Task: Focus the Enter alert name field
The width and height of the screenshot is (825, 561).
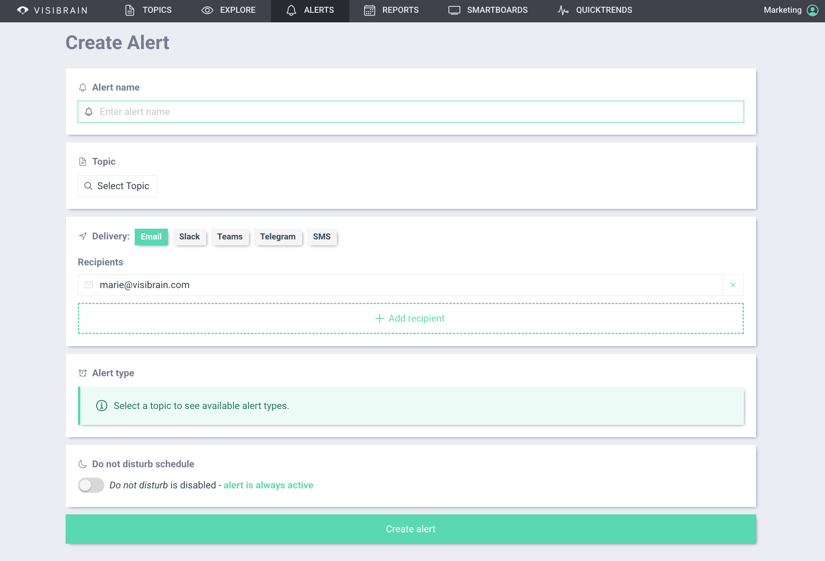Action: click(x=411, y=112)
